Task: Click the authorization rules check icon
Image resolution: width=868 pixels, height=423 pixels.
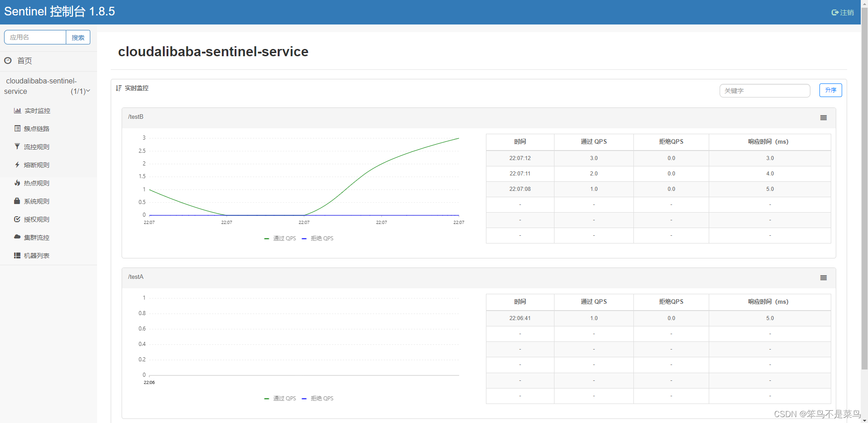Action: pyautogui.click(x=17, y=219)
